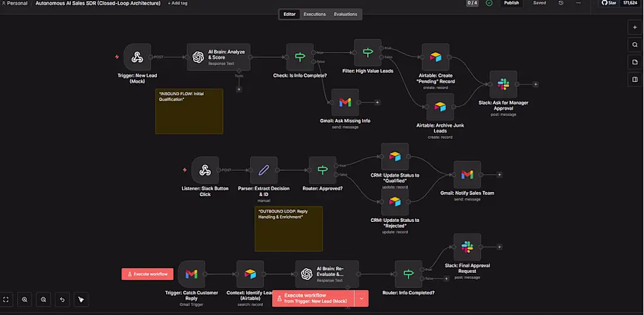Screen dimensions: 644x315
Task: Add a node after Slack: Final Approval Request
Action: click(x=499, y=247)
